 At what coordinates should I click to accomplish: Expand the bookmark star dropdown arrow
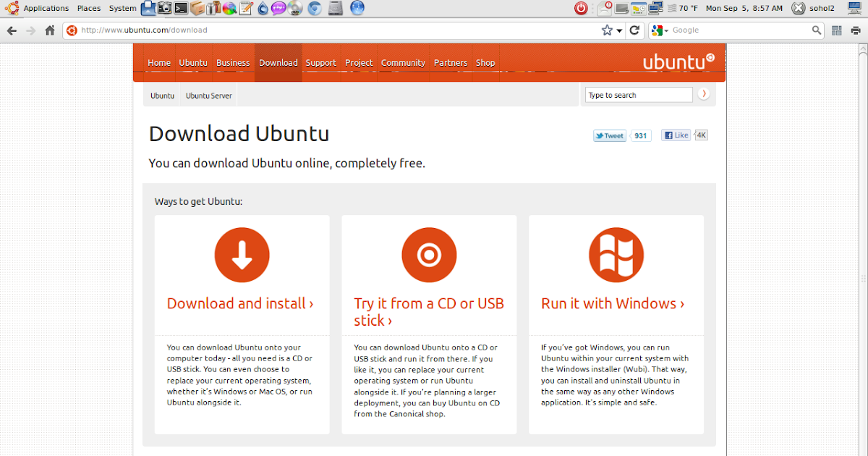coord(619,30)
